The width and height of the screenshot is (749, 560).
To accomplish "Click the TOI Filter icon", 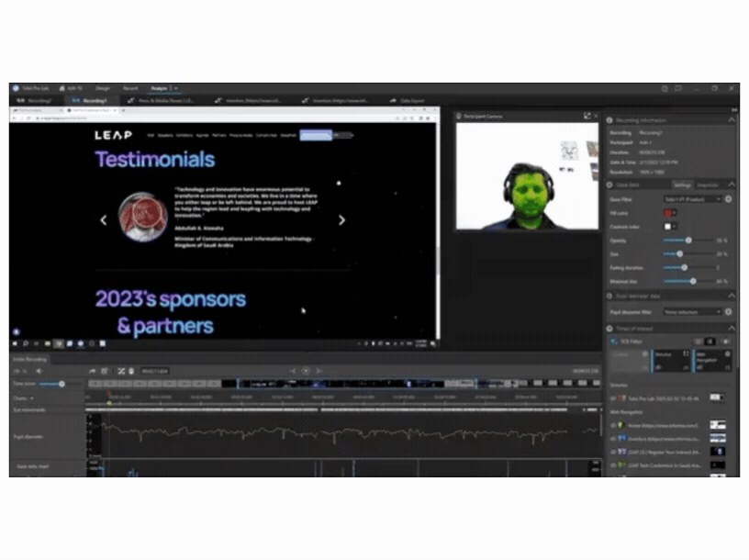I will click(x=614, y=342).
